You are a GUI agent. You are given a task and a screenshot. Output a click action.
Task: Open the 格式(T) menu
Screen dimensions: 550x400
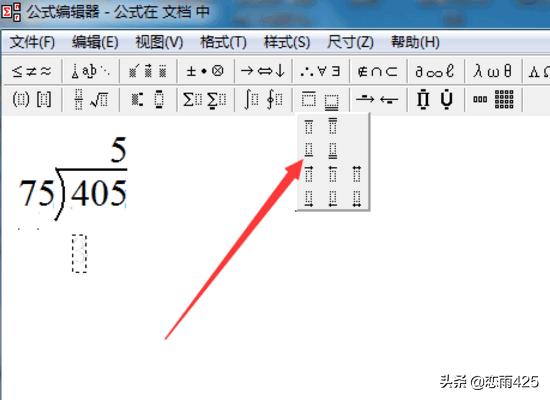pyautogui.click(x=223, y=42)
